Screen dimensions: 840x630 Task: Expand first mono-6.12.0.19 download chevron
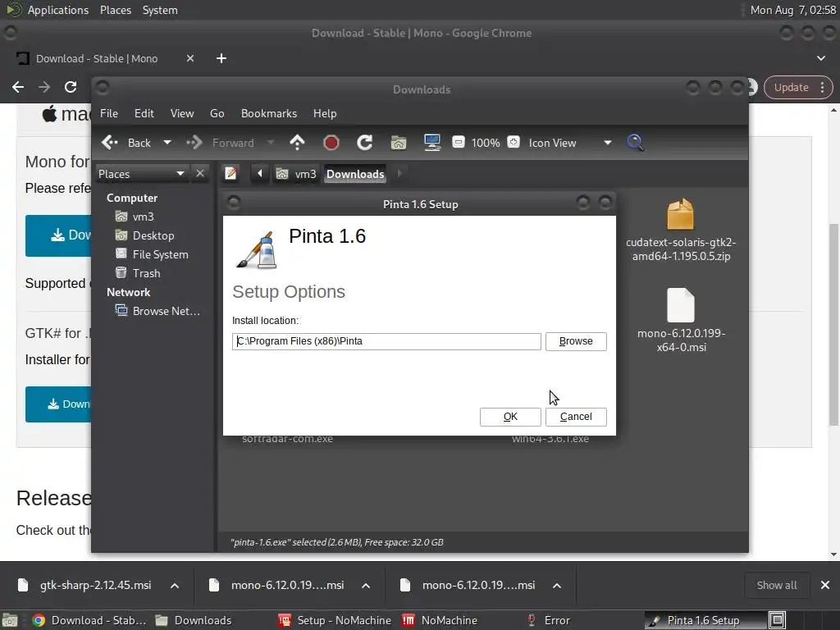(366, 586)
